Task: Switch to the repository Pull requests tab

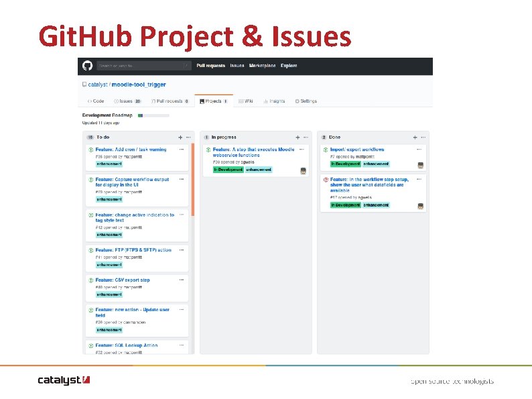Action: [170, 101]
